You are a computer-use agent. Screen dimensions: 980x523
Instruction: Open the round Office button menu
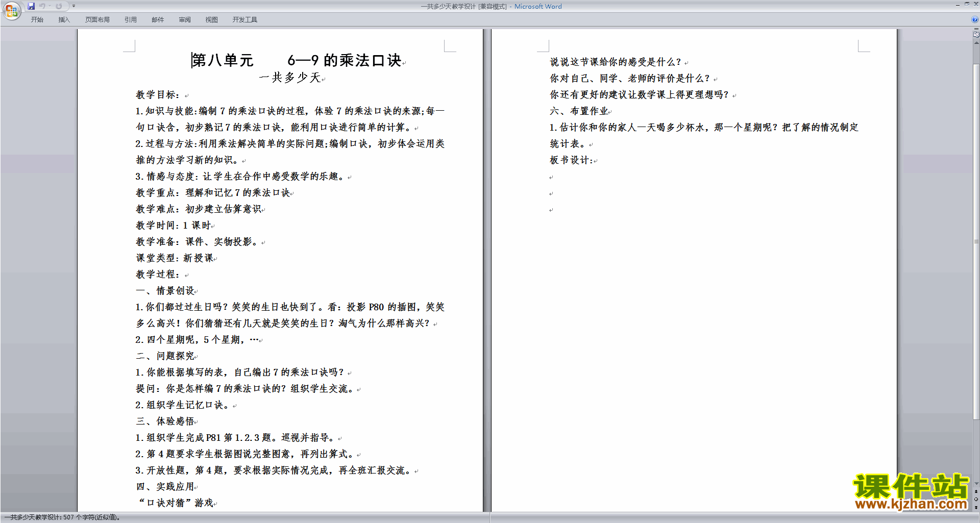click(11, 11)
